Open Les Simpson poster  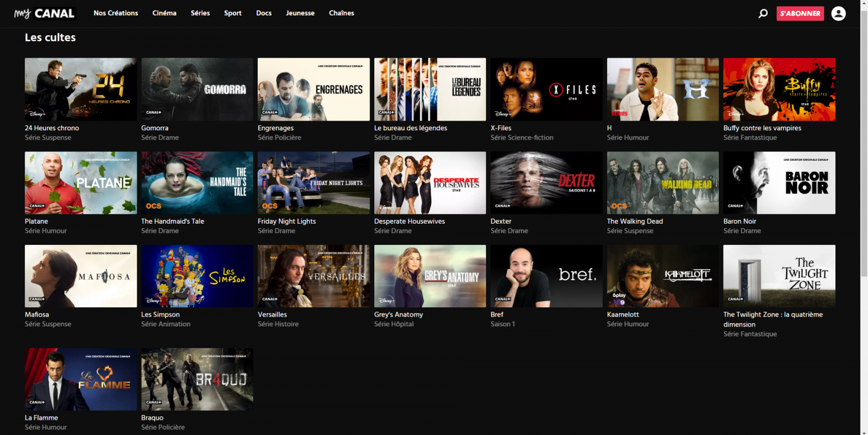tap(197, 276)
